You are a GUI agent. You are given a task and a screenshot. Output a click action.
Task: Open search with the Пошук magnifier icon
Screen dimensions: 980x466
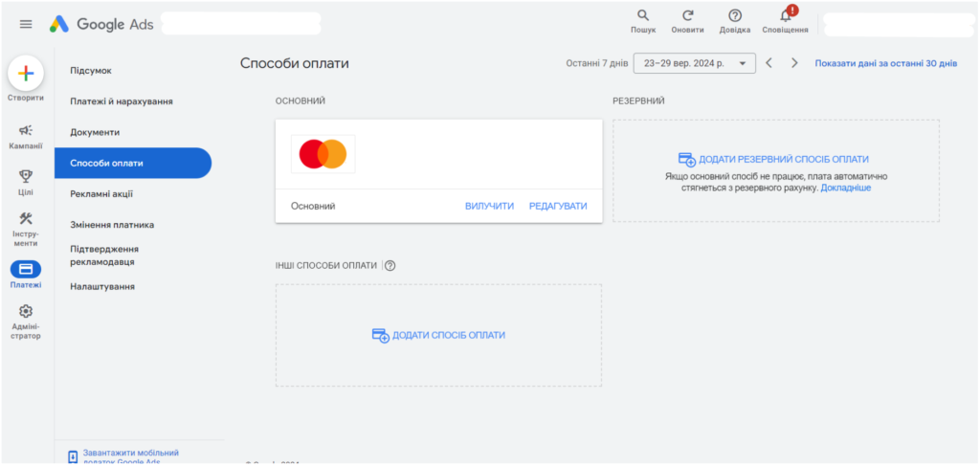[x=642, y=15]
